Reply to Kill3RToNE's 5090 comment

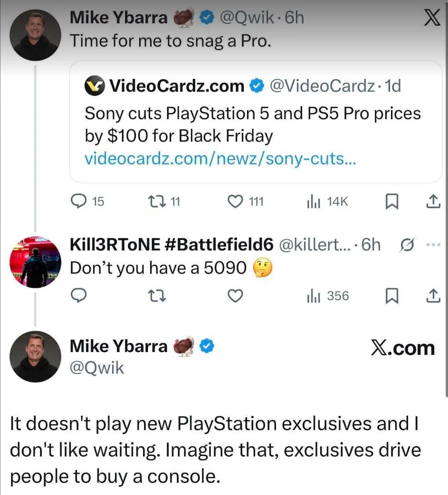pos(79,295)
